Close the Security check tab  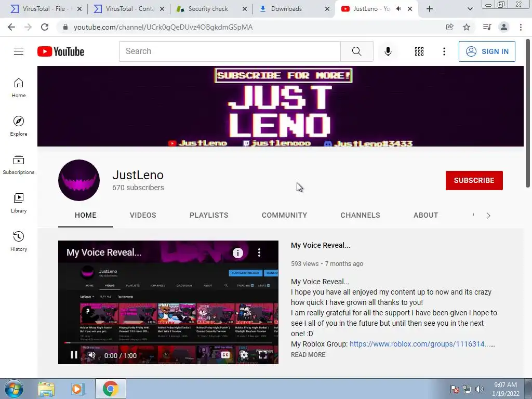click(245, 9)
